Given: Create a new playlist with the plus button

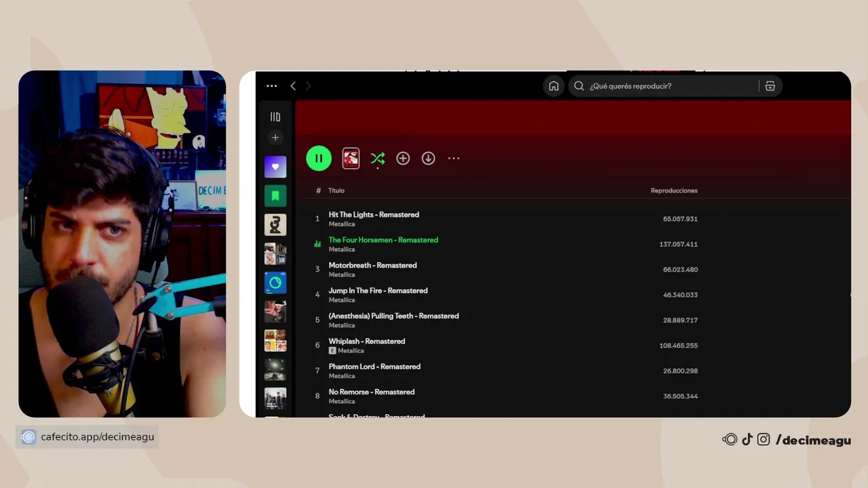Looking at the screenshot, I should 275,138.
